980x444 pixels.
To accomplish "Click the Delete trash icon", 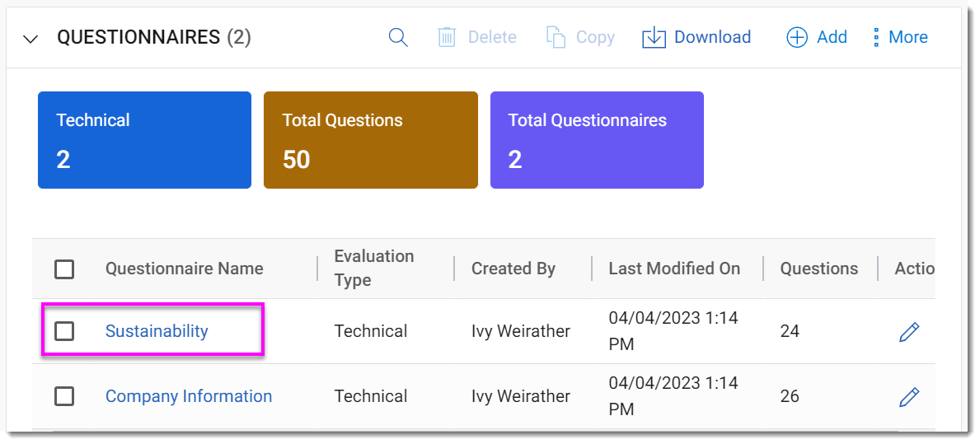I will coord(447,37).
